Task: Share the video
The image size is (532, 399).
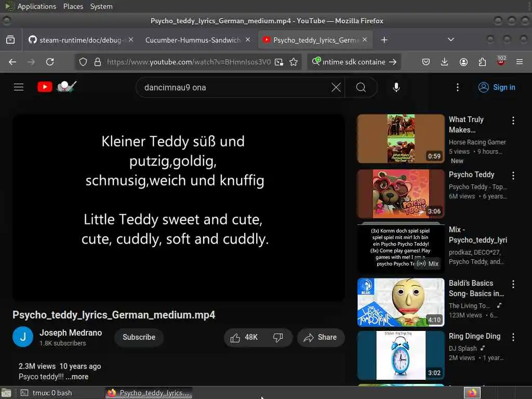Action: coord(321,338)
